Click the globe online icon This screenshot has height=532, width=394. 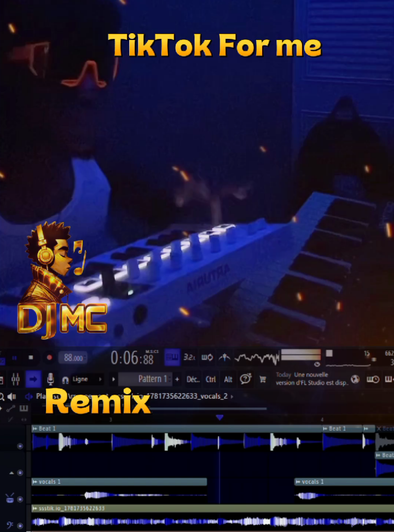click(355, 379)
